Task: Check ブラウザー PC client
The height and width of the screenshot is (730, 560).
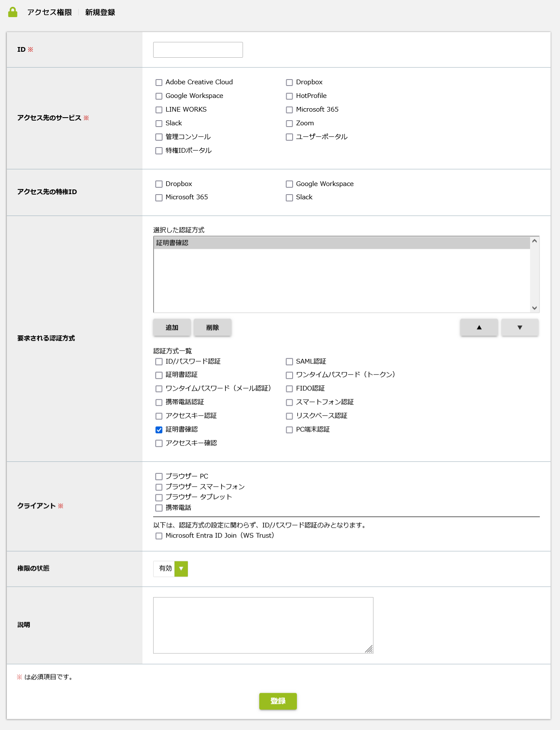Action: pos(159,476)
